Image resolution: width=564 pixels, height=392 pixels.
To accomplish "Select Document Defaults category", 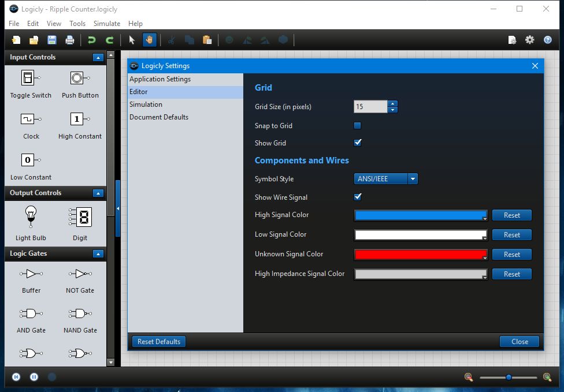I will tap(185, 117).
